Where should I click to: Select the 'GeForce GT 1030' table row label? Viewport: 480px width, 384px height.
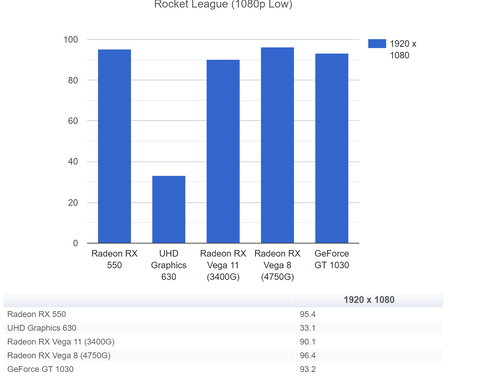tap(40, 369)
